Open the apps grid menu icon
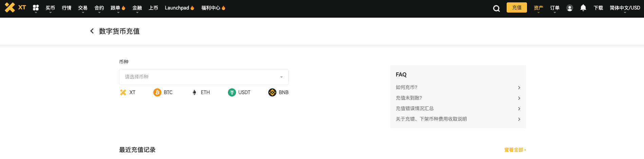644x159 pixels. (x=36, y=7)
